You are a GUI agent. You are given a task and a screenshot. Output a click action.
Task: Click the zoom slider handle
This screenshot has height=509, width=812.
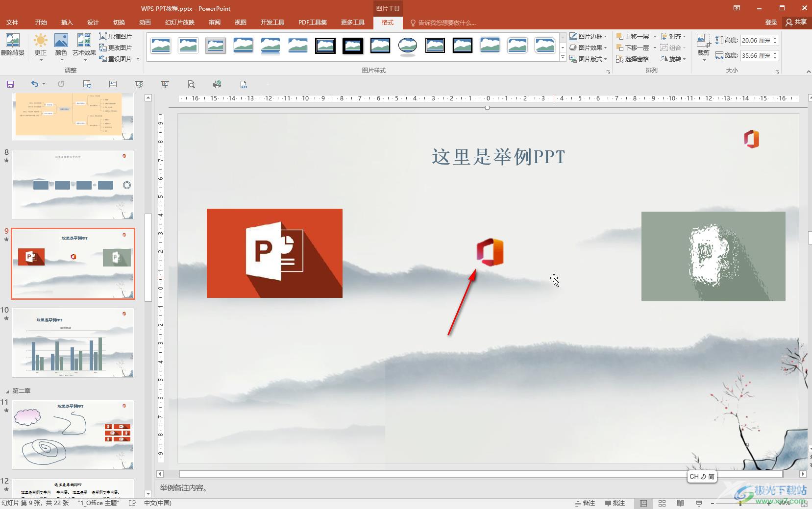click(x=740, y=503)
